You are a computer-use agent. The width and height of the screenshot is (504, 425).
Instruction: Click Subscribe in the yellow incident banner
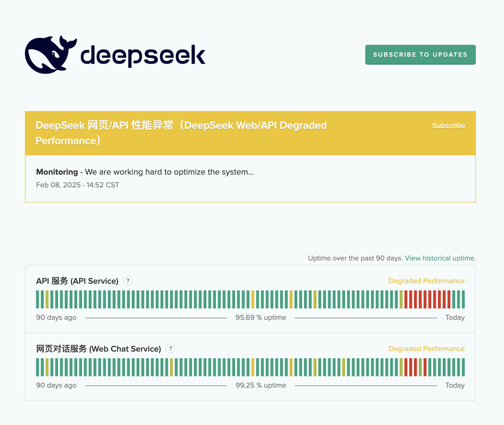(449, 126)
